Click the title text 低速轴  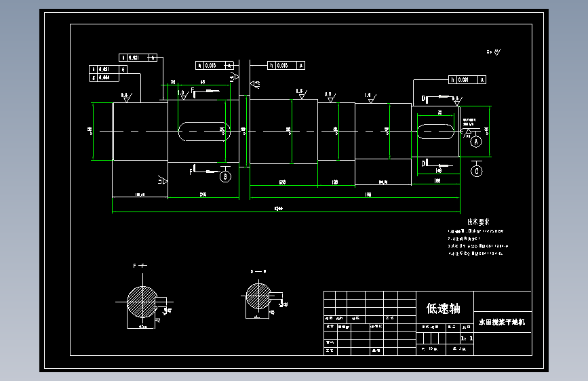coord(444,308)
